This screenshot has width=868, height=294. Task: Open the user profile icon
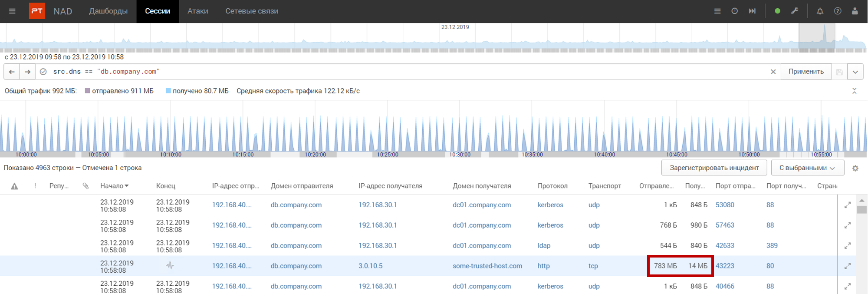(x=855, y=11)
